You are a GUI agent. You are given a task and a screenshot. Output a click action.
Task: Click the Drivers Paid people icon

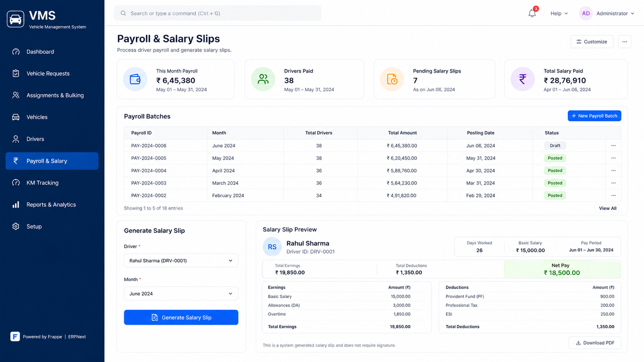click(263, 79)
